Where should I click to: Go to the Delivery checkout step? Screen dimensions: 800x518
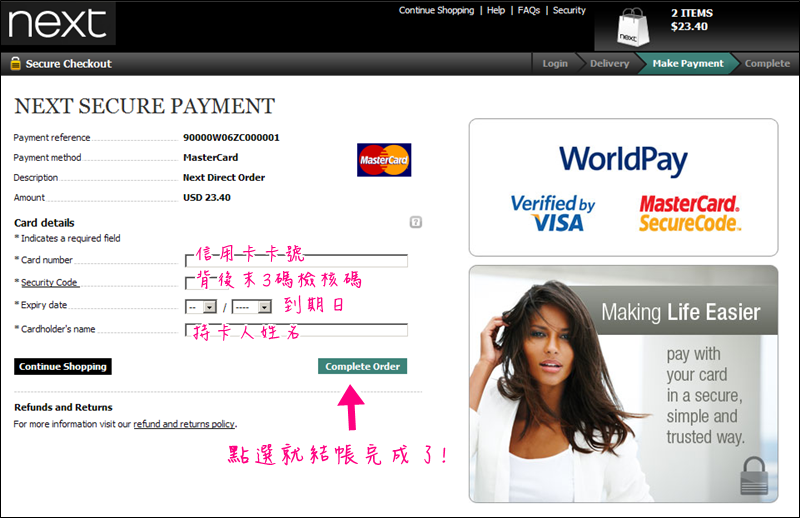tap(610, 63)
